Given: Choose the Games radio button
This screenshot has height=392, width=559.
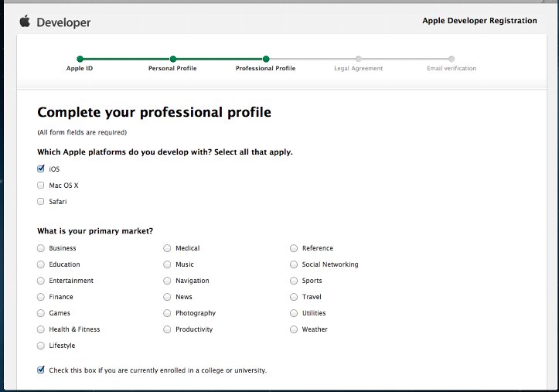Looking at the screenshot, I should coord(41,313).
